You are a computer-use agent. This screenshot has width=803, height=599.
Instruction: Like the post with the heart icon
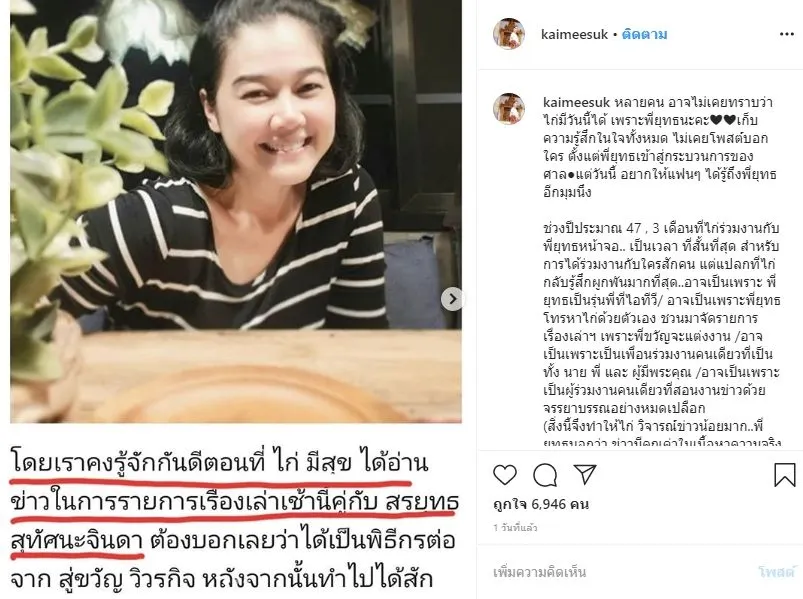(505, 475)
